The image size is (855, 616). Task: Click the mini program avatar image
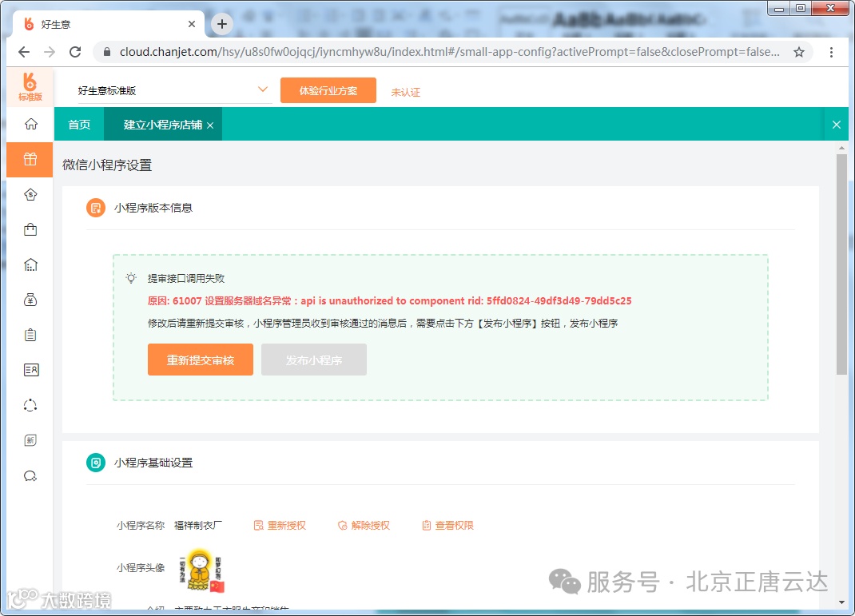click(201, 570)
